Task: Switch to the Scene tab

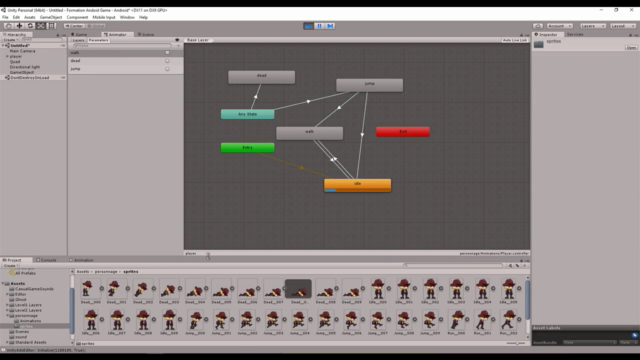Action: [x=146, y=35]
